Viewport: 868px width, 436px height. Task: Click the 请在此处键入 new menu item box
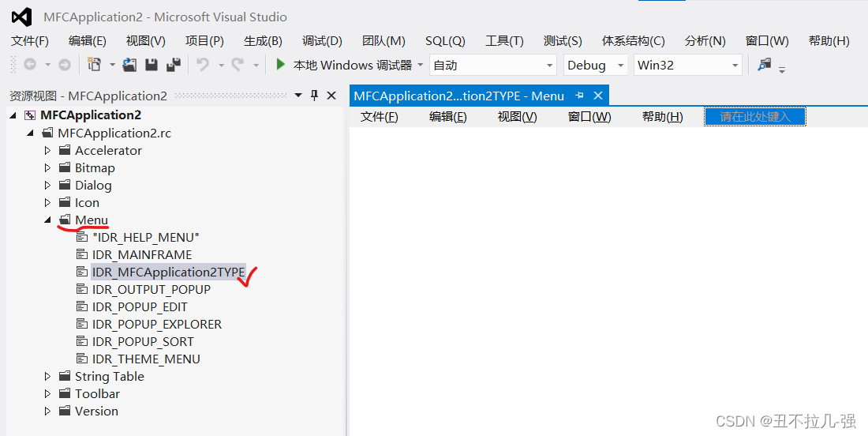click(754, 117)
